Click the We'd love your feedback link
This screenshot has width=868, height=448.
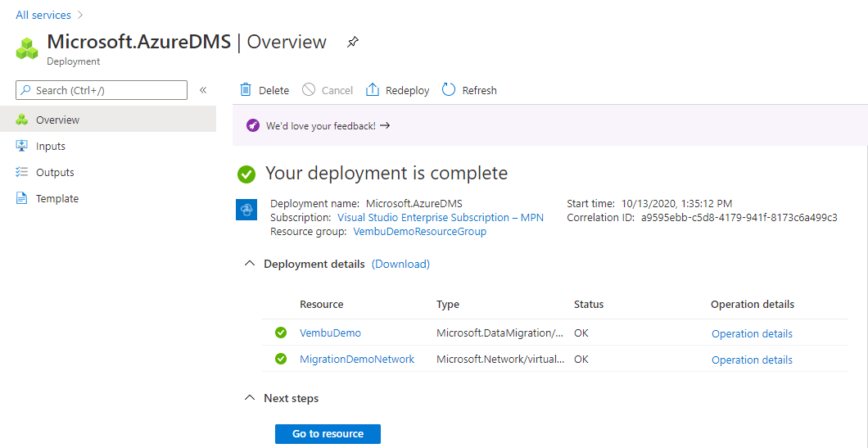(x=328, y=125)
